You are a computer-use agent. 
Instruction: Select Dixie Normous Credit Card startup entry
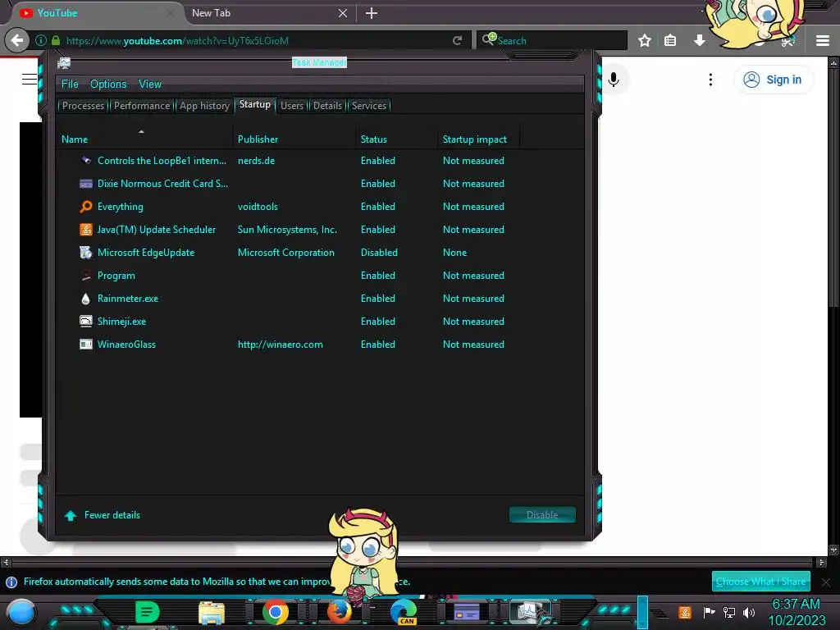(320, 184)
